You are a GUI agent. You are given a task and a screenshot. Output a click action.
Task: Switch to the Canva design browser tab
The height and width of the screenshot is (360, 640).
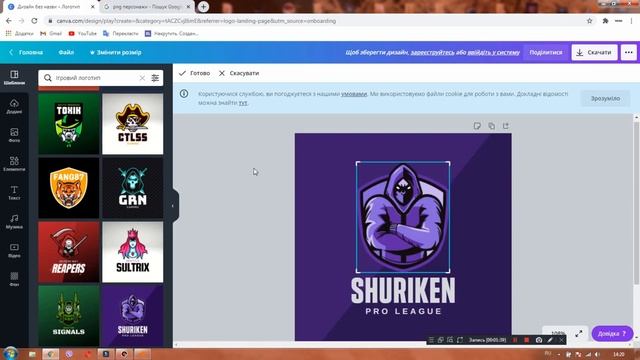click(51, 7)
